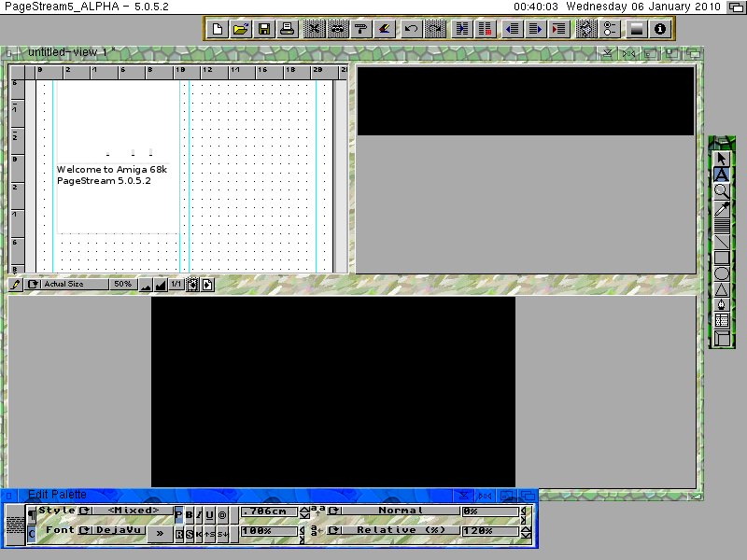
Task: Click the Undo arrow icon
Action: click(411, 29)
